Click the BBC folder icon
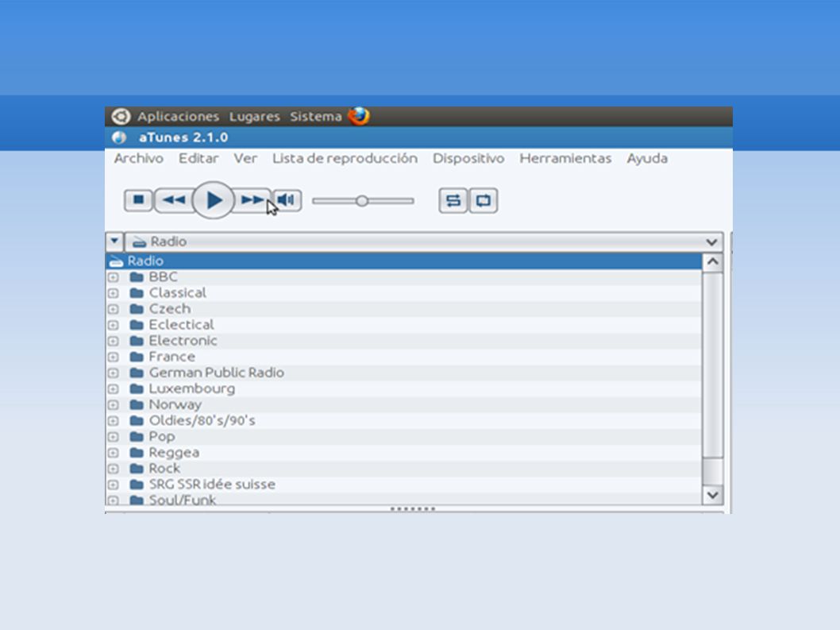The width and height of the screenshot is (840, 630). click(x=137, y=277)
